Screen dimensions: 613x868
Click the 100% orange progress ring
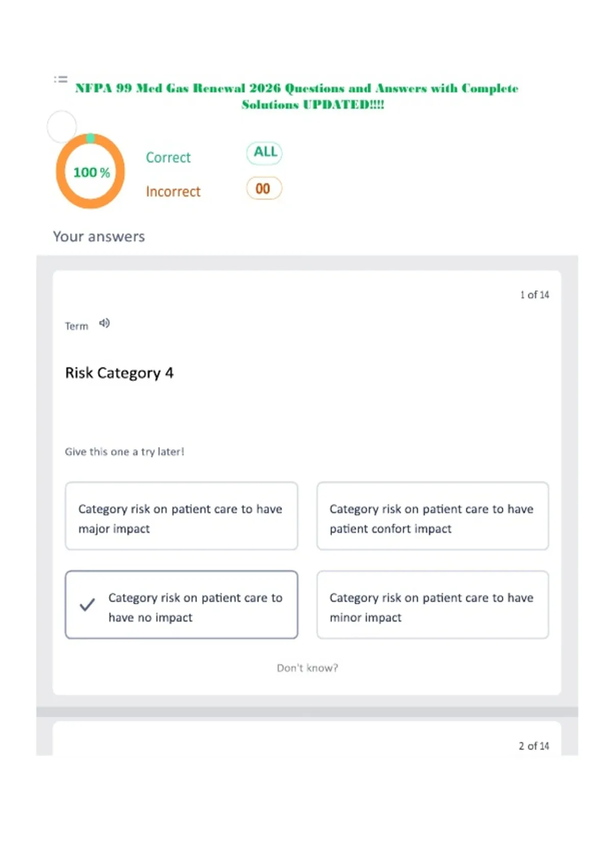coord(90,172)
